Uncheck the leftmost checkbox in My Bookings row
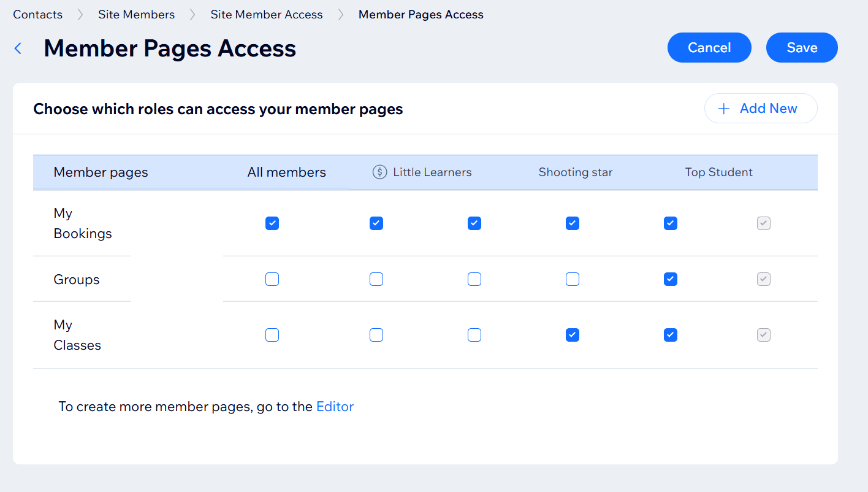The image size is (868, 492). pos(272,223)
